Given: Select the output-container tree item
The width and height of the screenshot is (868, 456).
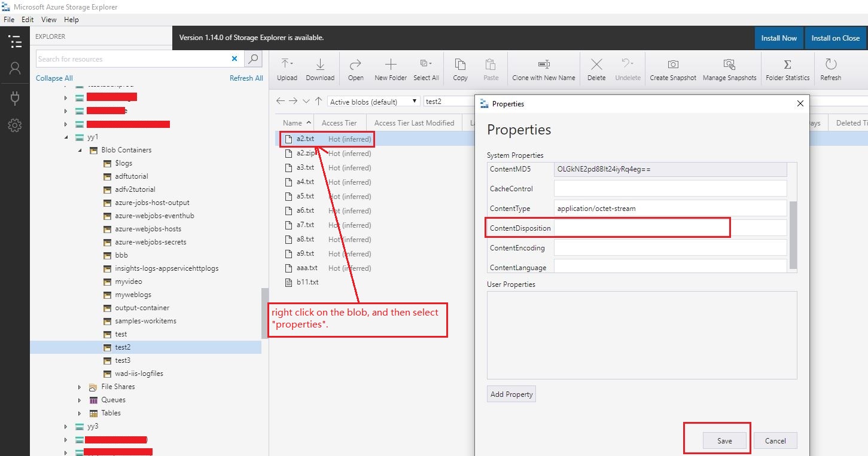Looking at the screenshot, I should (x=142, y=308).
